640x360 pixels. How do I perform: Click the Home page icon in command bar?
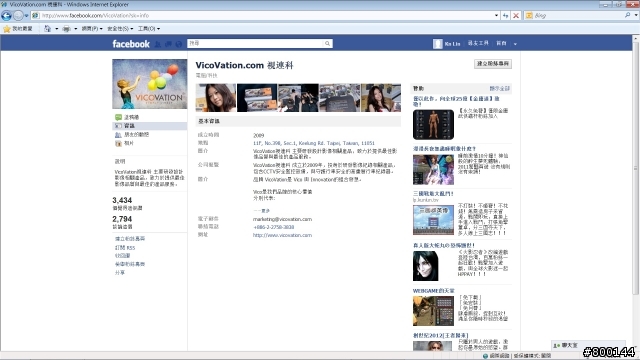point(47,29)
